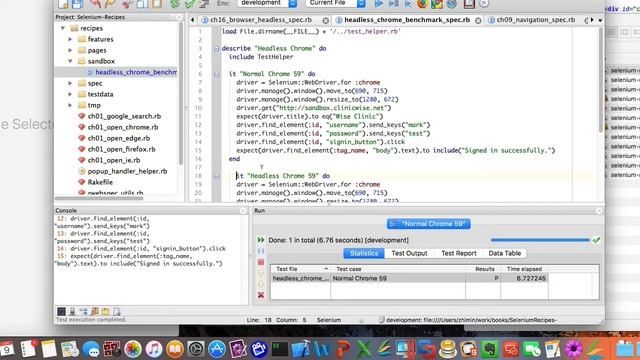Switch to ch09_navigation_spec.rb tab
640x360 pixels.
(535, 20)
